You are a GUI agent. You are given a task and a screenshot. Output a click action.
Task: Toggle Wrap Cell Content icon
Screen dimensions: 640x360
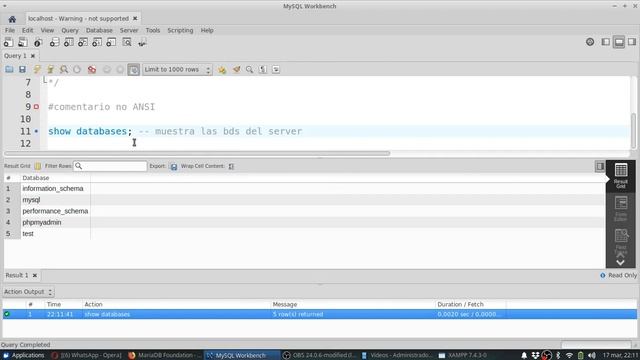coord(231,167)
